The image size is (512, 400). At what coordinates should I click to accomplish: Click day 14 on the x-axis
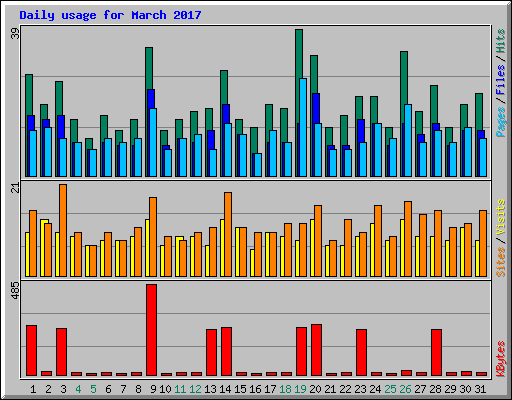pyautogui.click(x=225, y=389)
